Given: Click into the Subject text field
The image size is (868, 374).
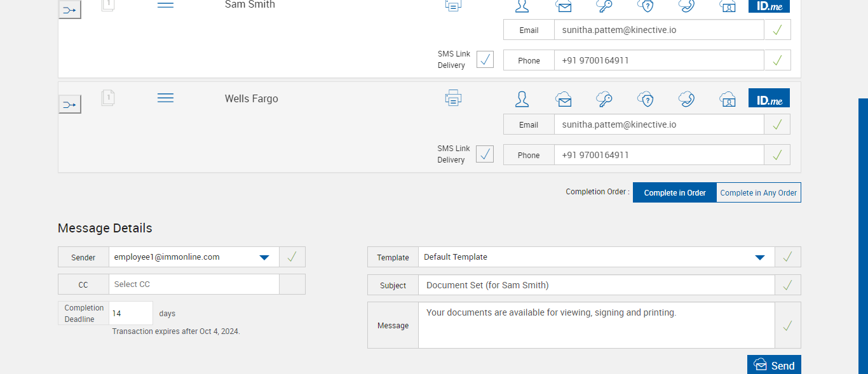Looking at the screenshot, I should [596, 285].
